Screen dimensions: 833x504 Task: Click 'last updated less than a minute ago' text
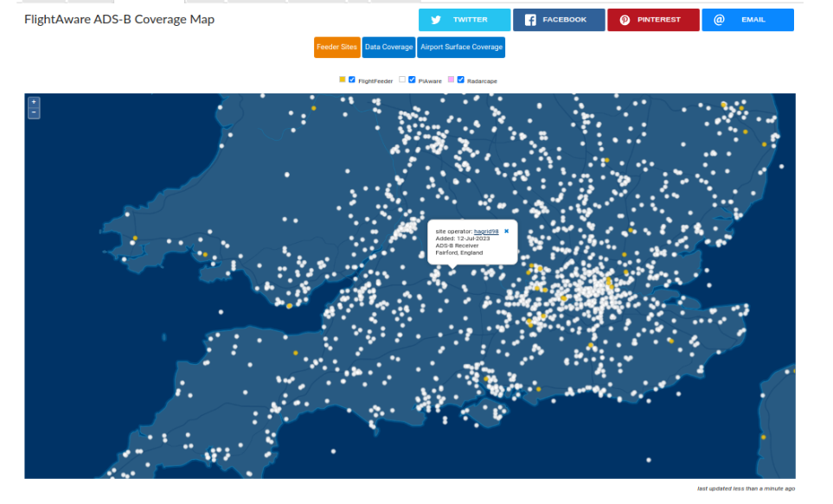[x=746, y=488]
